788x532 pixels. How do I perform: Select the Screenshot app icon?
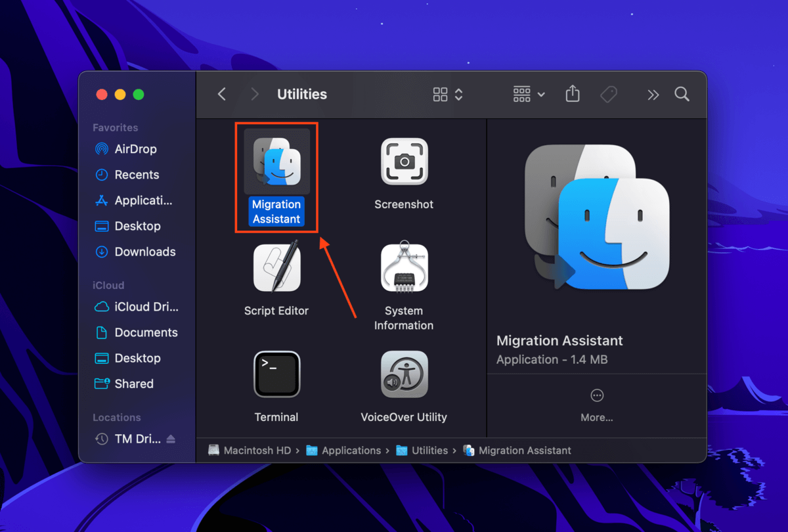click(405, 162)
